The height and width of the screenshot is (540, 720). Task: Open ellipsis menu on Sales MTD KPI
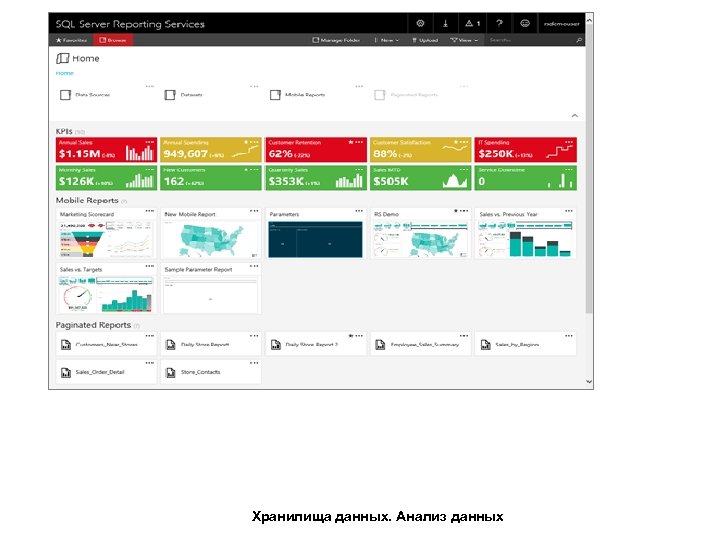click(464, 169)
